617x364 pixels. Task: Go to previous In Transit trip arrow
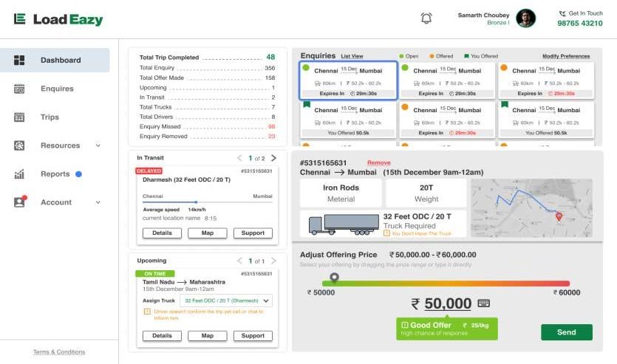tap(239, 158)
